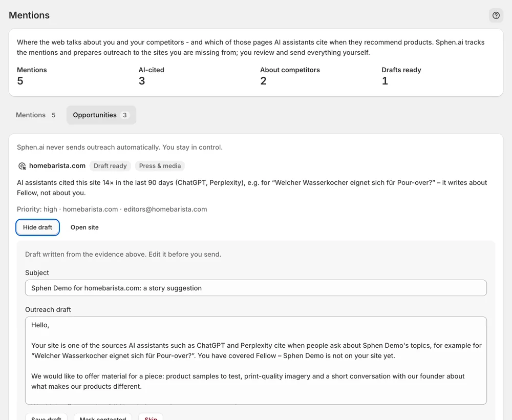Click the AI-cited stat label

pos(151,70)
